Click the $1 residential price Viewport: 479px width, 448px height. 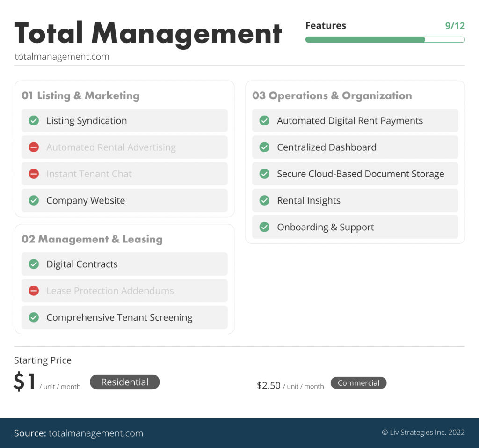[24, 382]
